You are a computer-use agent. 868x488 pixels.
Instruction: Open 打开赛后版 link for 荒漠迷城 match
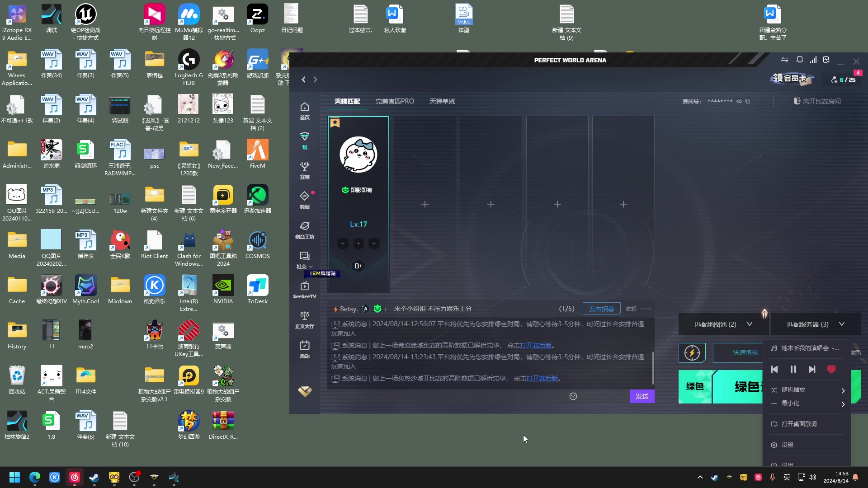536,345
